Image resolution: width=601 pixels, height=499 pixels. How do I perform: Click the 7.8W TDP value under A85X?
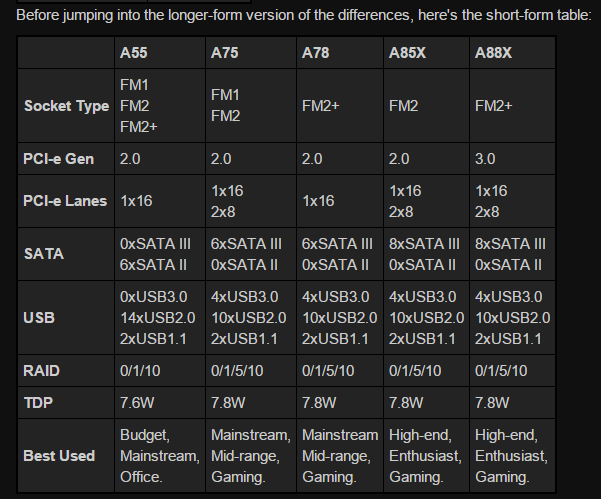click(427, 402)
